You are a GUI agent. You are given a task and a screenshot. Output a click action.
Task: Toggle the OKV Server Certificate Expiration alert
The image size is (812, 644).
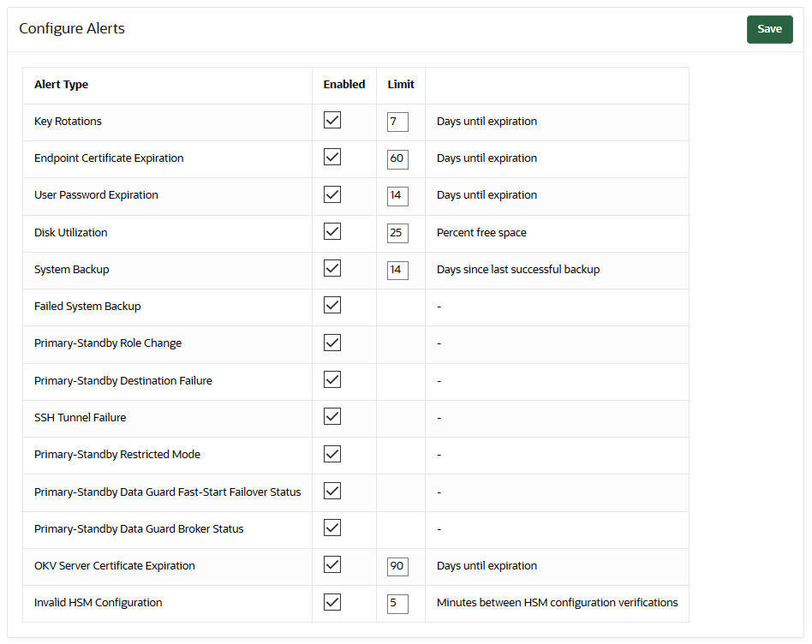point(331,565)
